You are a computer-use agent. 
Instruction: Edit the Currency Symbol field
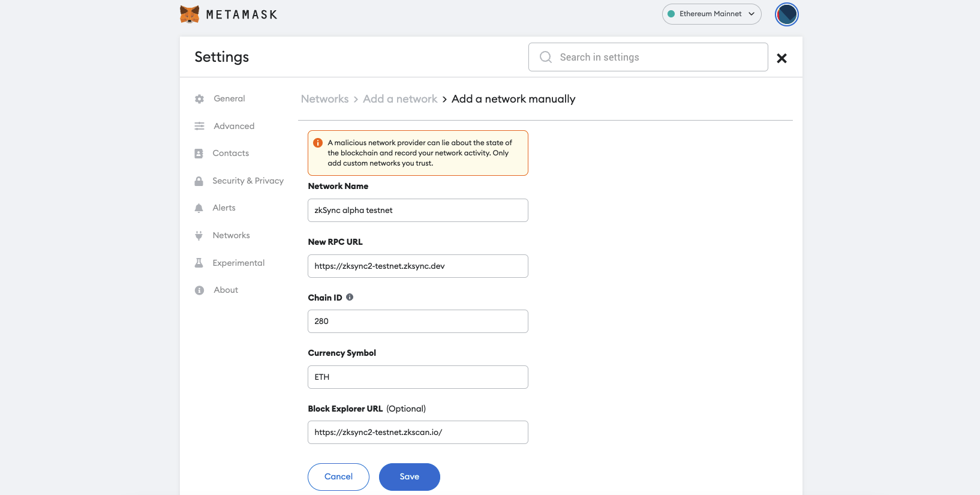(x=418, y=377)
